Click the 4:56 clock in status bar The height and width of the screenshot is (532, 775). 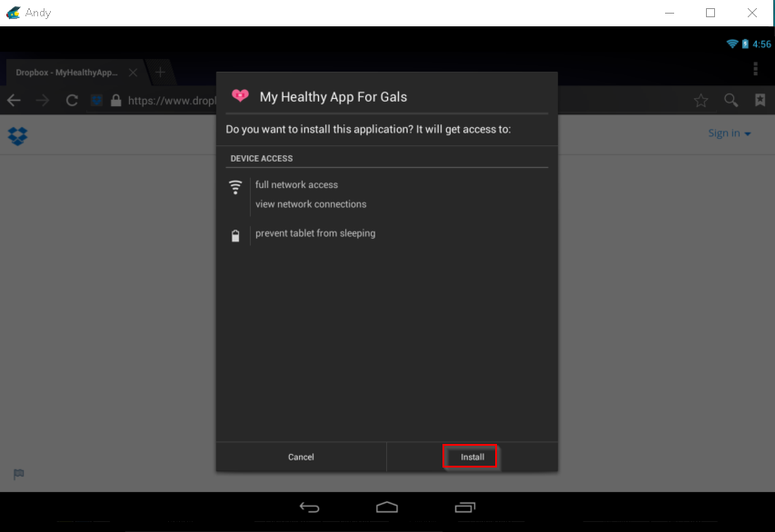761,44
